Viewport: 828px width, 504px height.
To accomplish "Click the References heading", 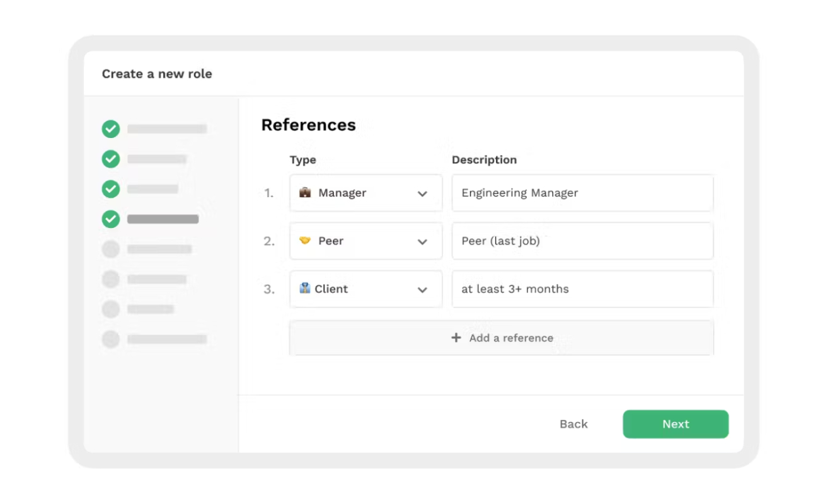I will 309,125.
